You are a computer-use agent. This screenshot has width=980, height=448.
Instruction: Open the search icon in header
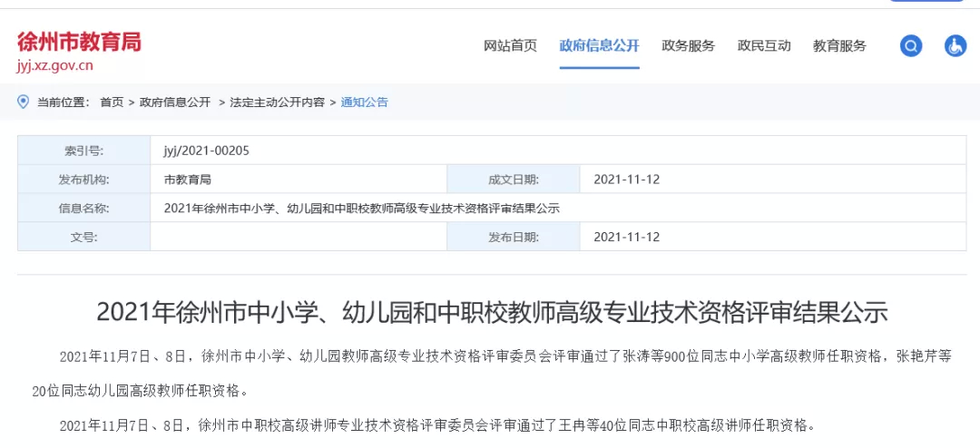(x=911, y=45)
